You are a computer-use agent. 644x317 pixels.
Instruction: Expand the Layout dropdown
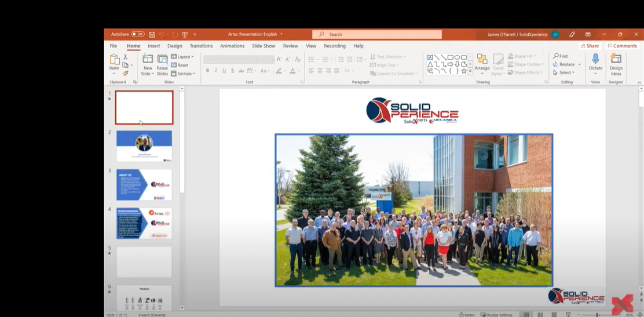(x=182, y=57)
